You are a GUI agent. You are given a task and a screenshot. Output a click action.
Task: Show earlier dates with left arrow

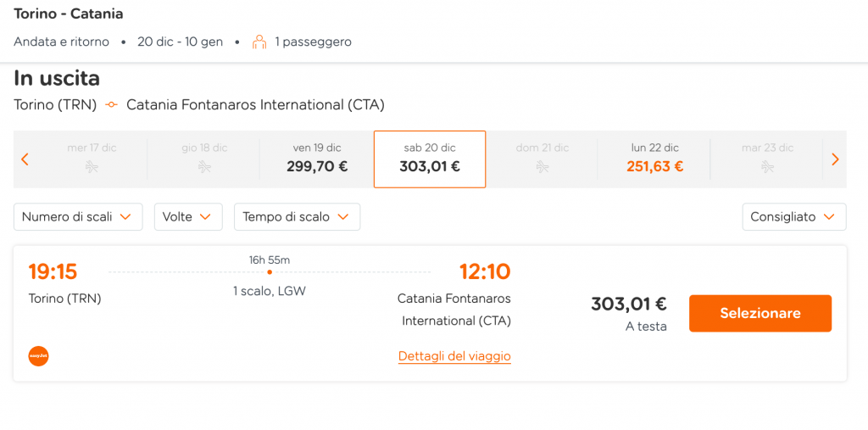pyautogui.click(x=25, y=159)
